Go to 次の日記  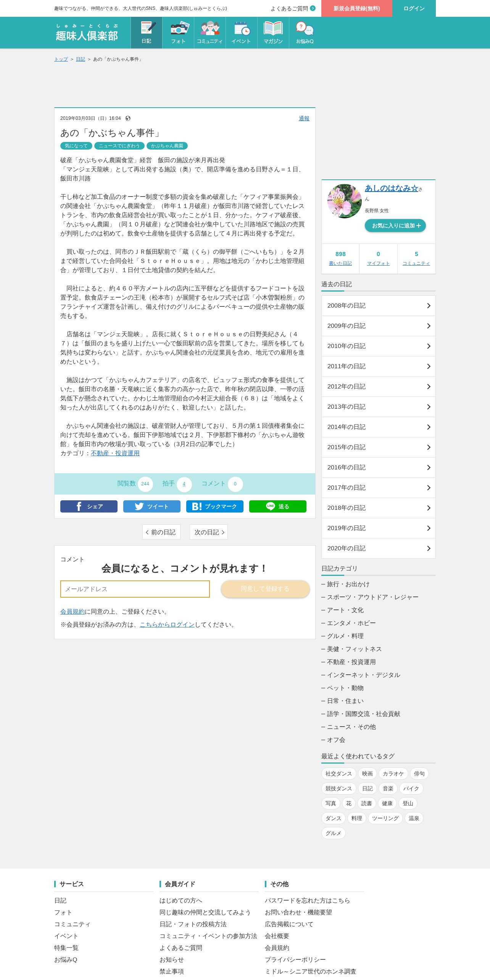[209, 532]
